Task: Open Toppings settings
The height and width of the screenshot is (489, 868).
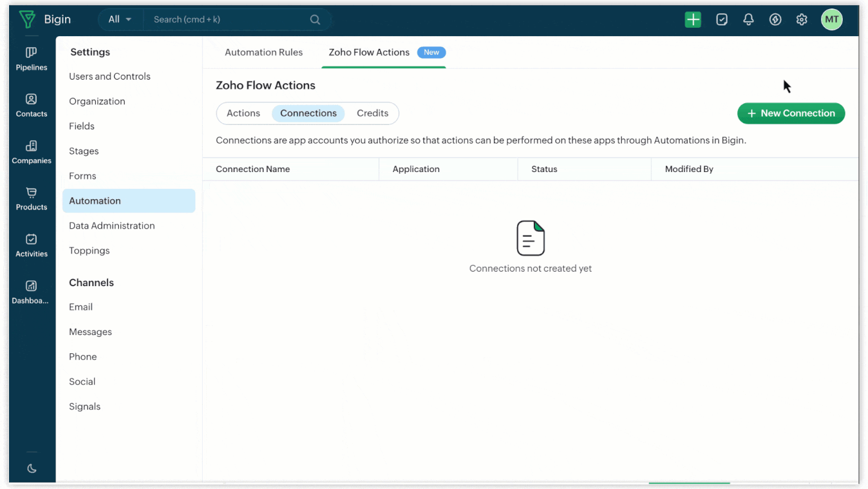Action: pyautogui.click(x=89, y=250)
